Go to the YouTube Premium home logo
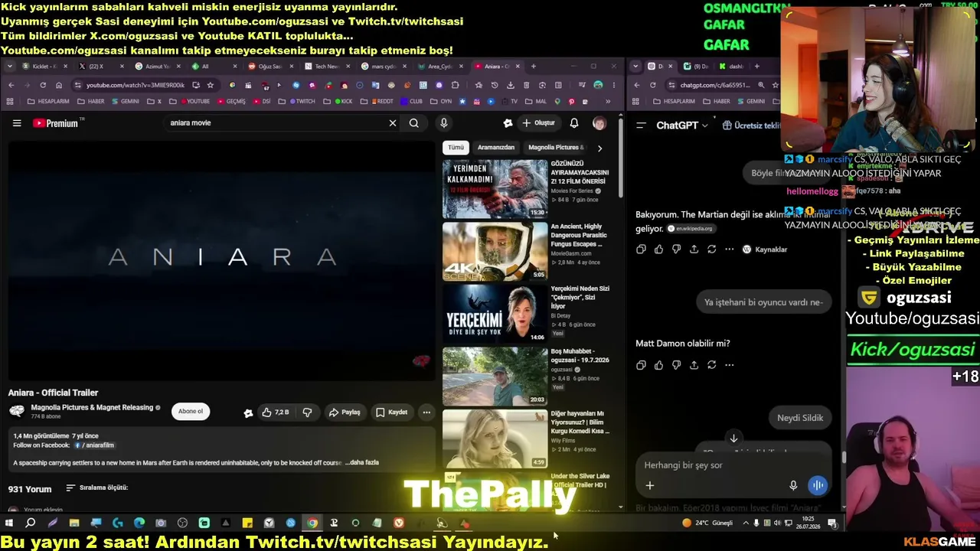This screenshot has height=551, width=980. (58, 123)
